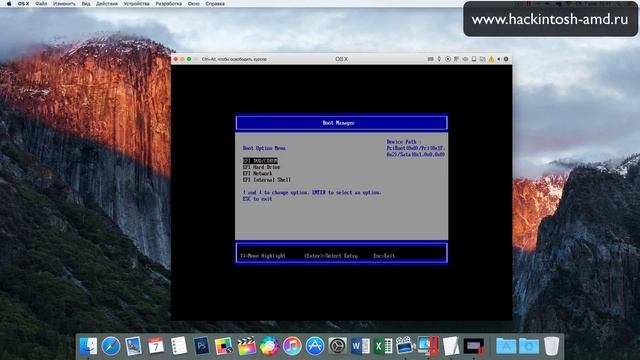Open Finder from the Dock

click(x=88, y=346)
